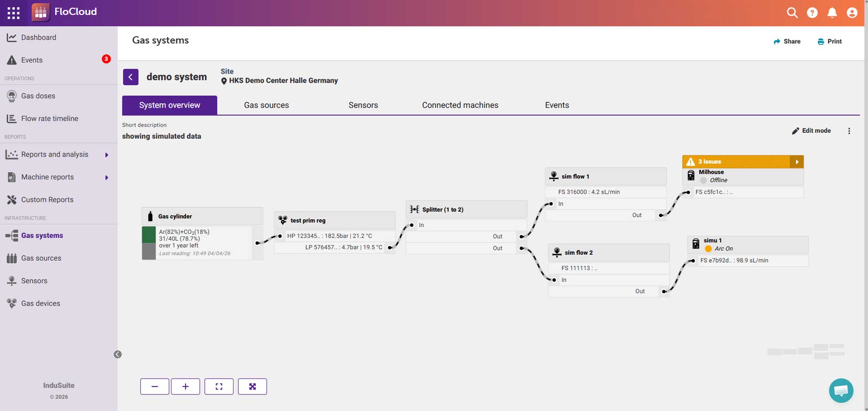Click the fullscreen expand arrows button
Screen dimensions: 868x411
point(252,386)
